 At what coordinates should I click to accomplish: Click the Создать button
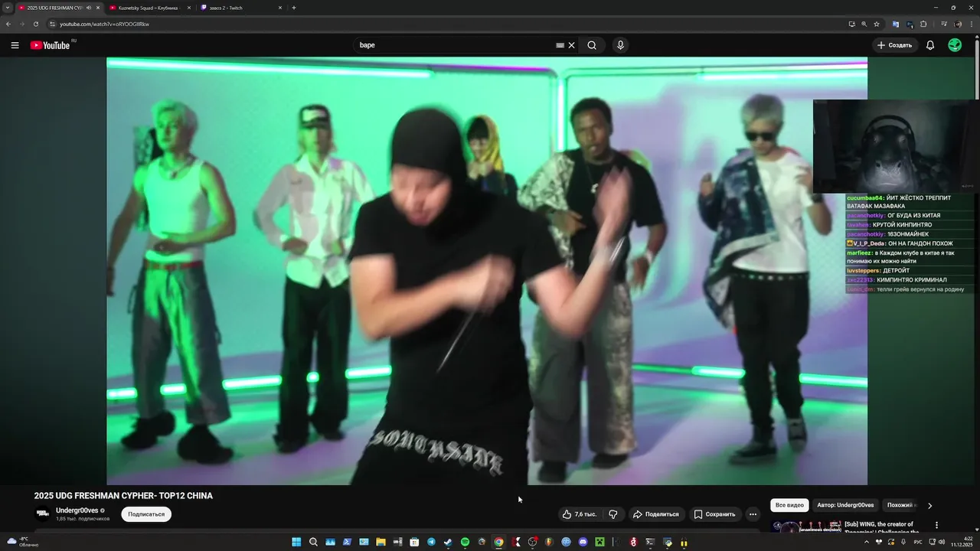tap(895, 45)
